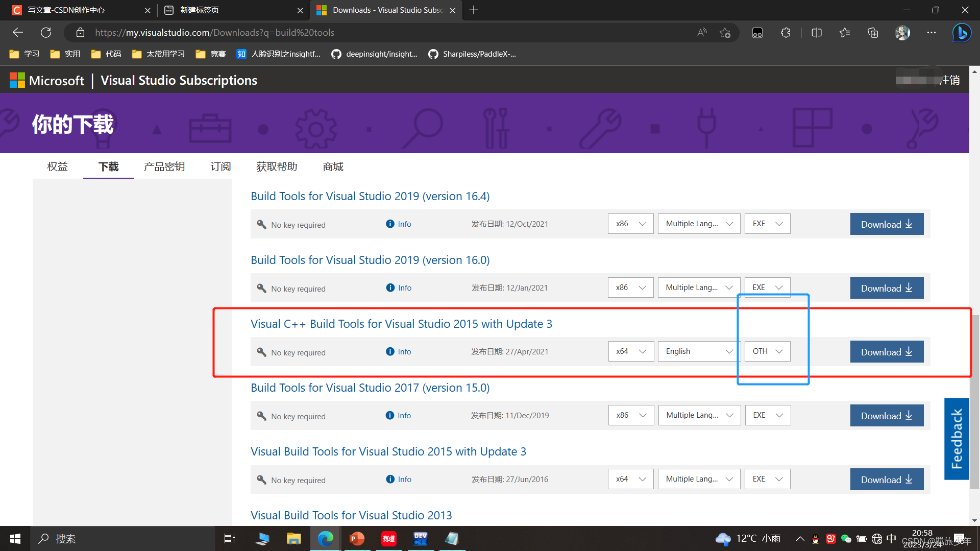Switch to 下载 tab
980x551 pixels.
point(108,166)
